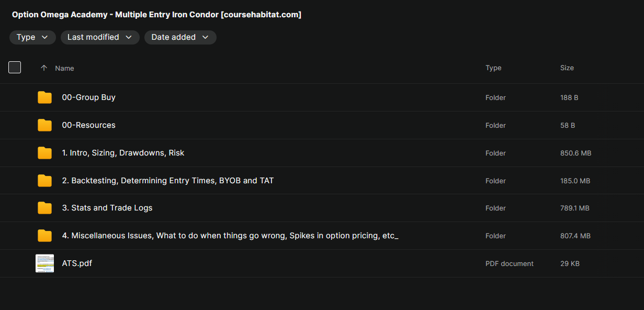Open the 00-Resources folder name
This screenshot has width=644, height=310.
pos(88,125)
